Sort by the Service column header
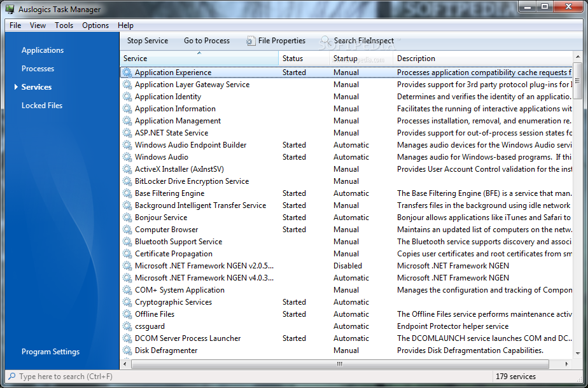This screenshot has width=588, height=388. 200,59
